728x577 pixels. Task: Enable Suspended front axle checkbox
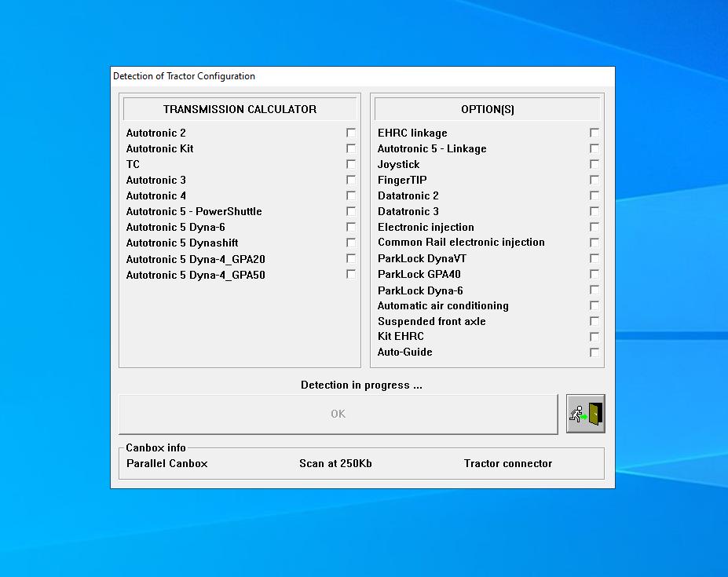[594, 321]
